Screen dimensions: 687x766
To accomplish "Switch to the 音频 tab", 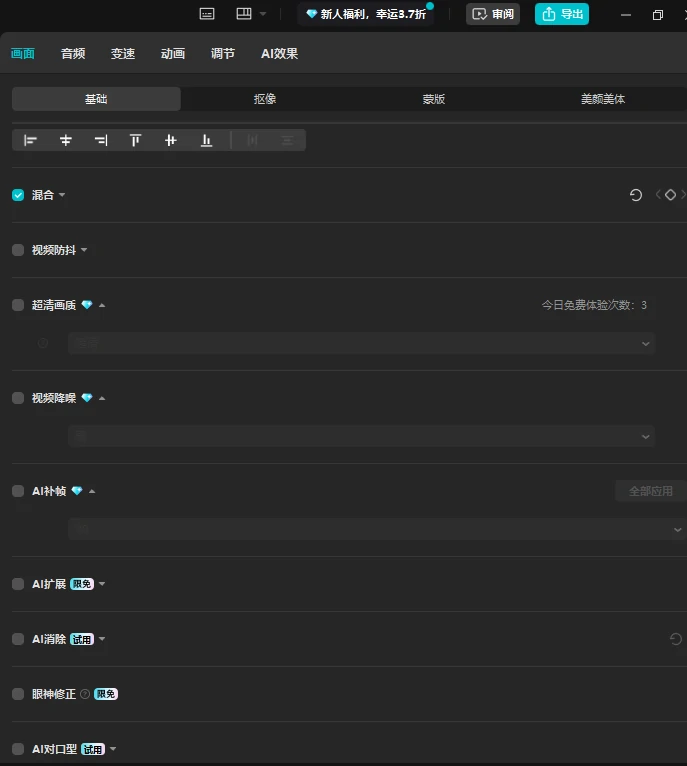I will [x=73, y=53].
